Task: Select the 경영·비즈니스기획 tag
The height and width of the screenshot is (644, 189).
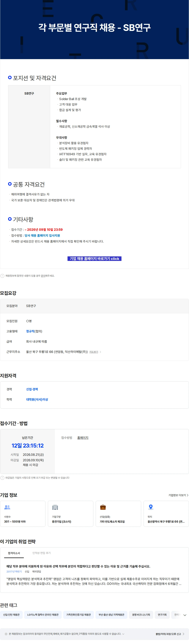Action: [x=141, y=615]
